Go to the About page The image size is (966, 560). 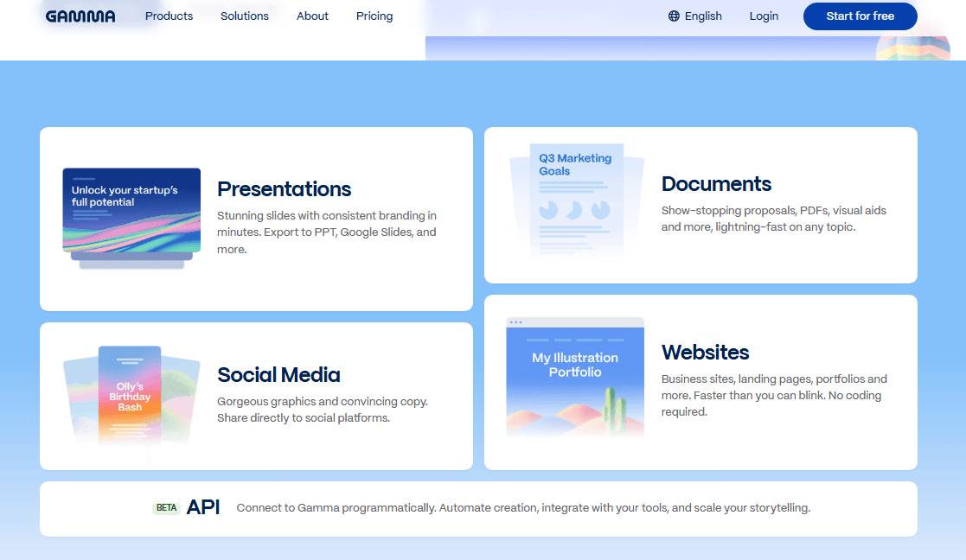(x=312, y=16)
